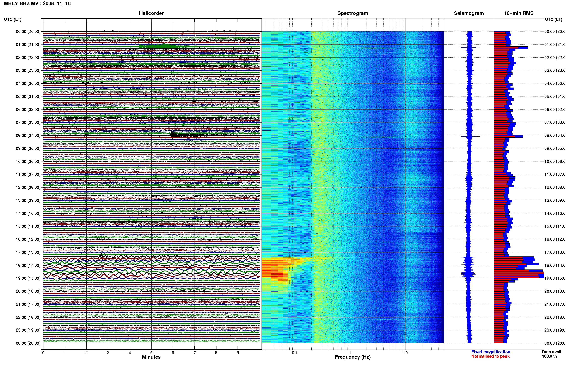Click the seismogram spike at 08:00

click(x=470, y=137)
